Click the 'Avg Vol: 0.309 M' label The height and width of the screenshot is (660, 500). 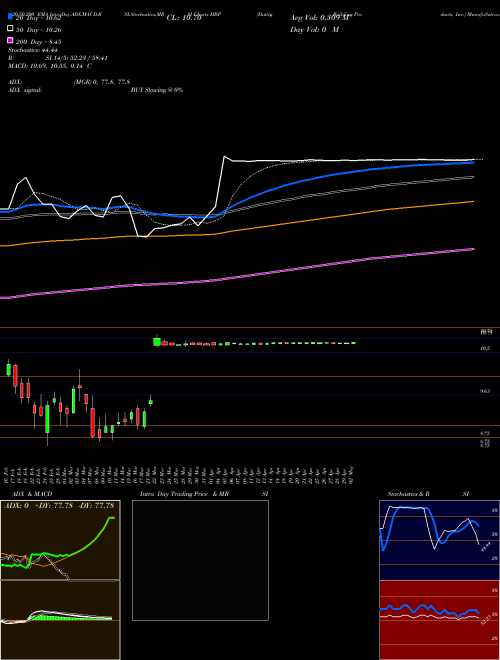[319, 18]
